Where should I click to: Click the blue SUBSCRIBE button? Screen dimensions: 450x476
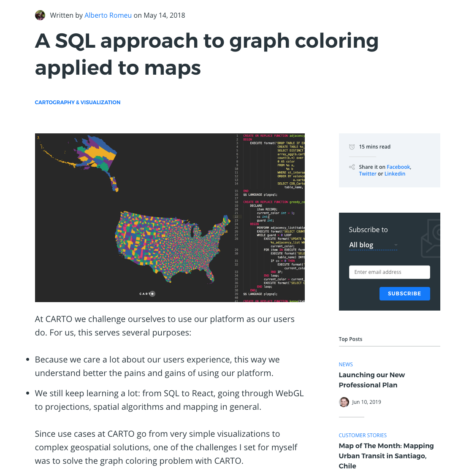tap(404, 294)
